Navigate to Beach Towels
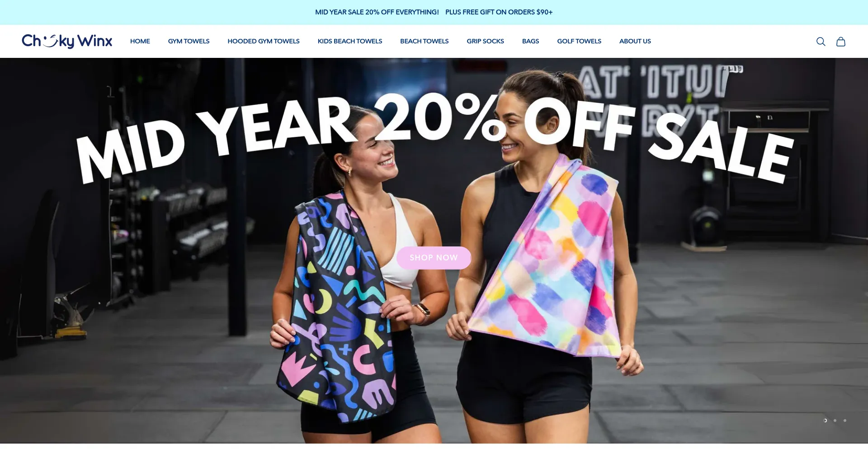 click(x=424, y=41)
